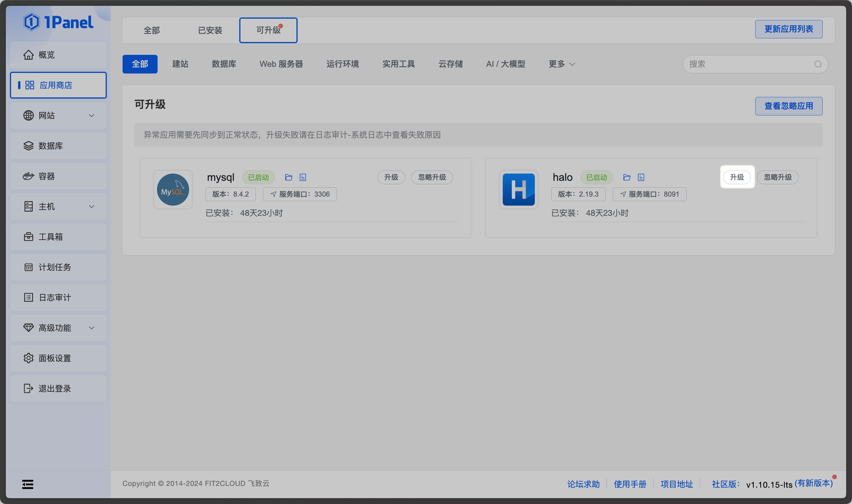Click the 容器 container icon
Image resolution: width=852 pixels, height=504 pixels.
pos(29,176)
